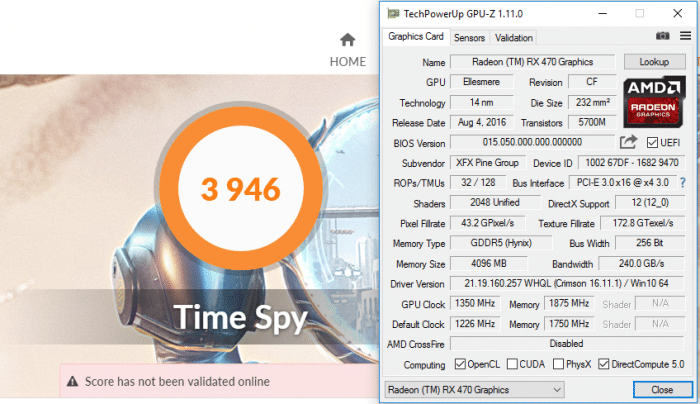Click the Memory Type value GDDR5 (Hynix)
Screen dimensions: 700x404
501,243
